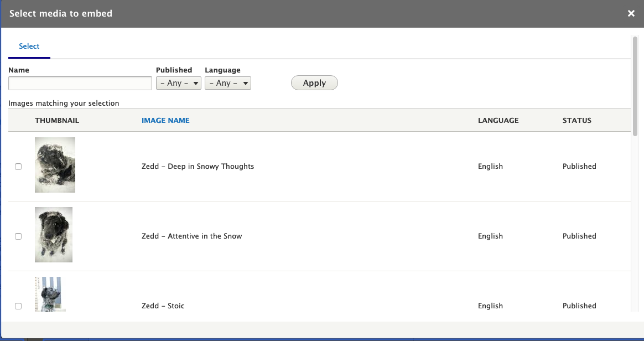Click Published in the Attentive in the Snow row
The width and height of the screenshot is (644, 341).
coord(579,236)
